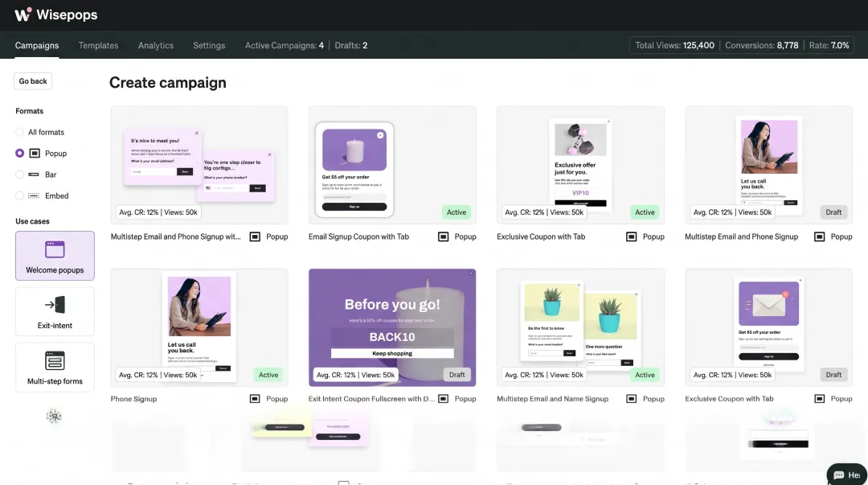
Task: Click popup icon beside Email Signup Coupon with Tab
Action: coord(444,236)
